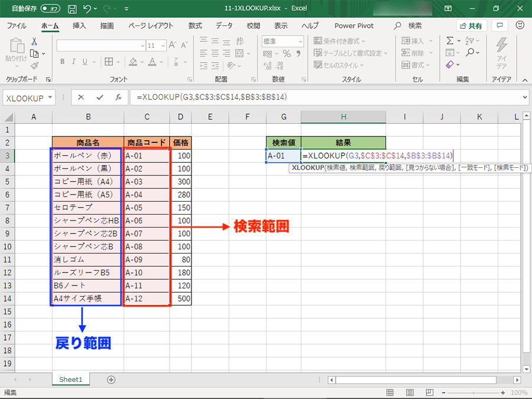
Task: Open the Power Pivot tab
Action: (x=354, y=26)
